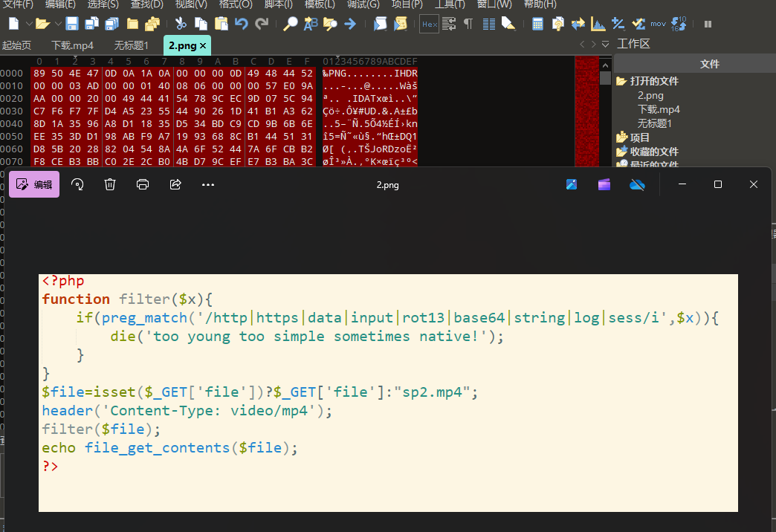The image size is (776, 532).
Task: Create a new file in 010 Editor
Action: [x=14, y=23]
